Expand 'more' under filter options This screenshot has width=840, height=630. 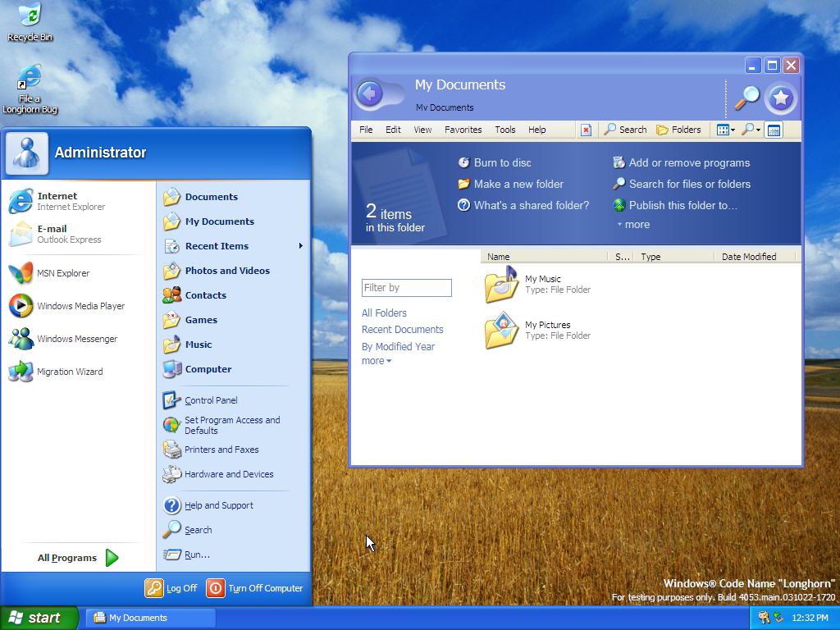[377, 361]
